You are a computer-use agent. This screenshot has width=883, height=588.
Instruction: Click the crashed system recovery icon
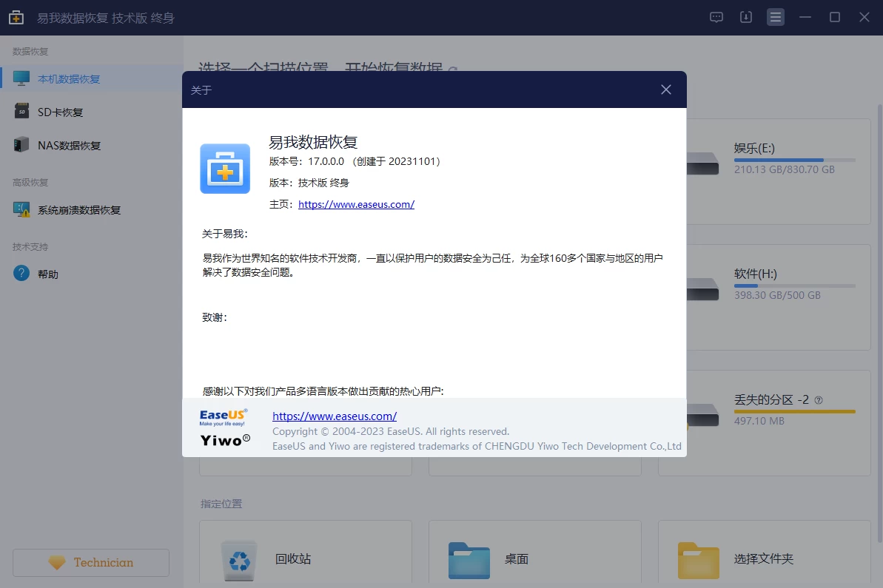click(x=21, y=209)
